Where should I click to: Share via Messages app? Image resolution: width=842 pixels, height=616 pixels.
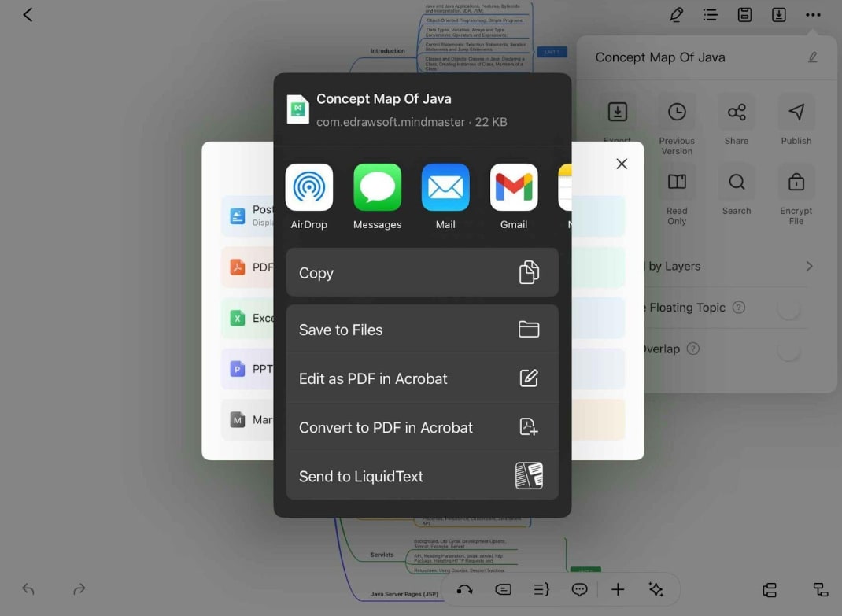point(377,197)
